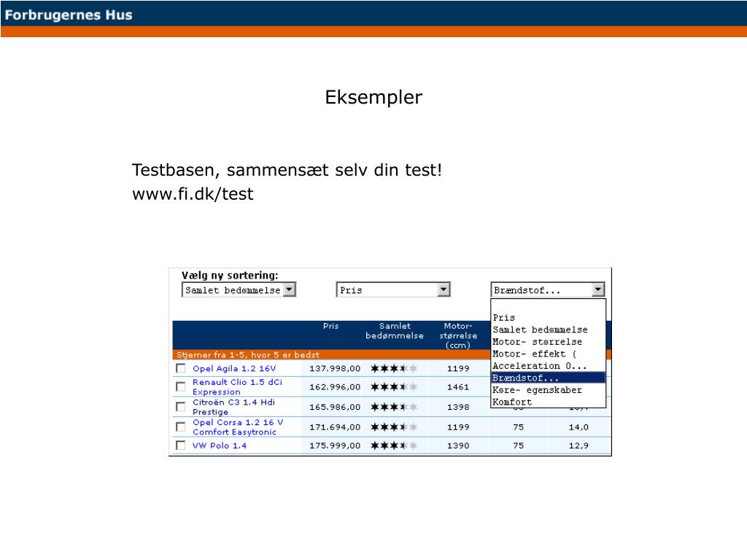Open the Opel Corsa 1.2 16 V link
Viewport: 747px width, 560px height.
(x=238, y=427)
